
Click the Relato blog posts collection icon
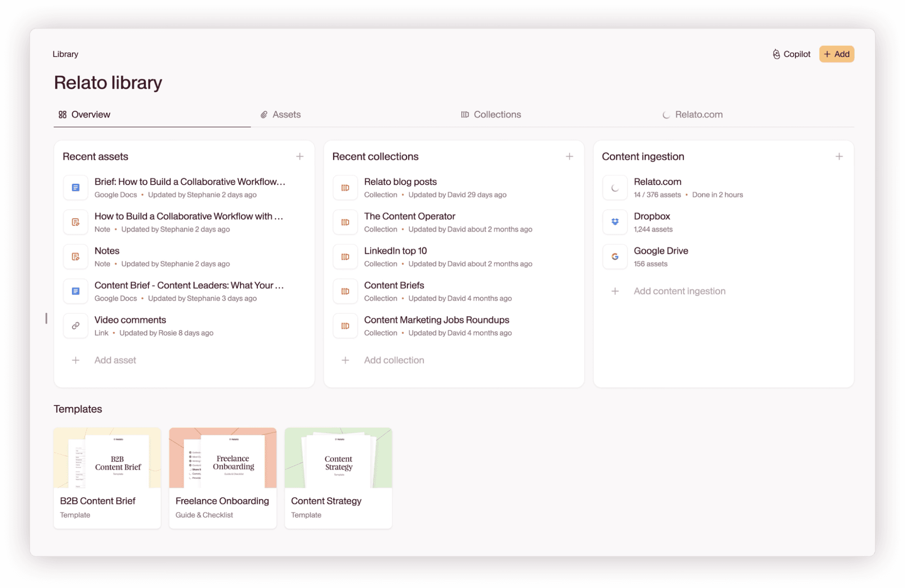[x=345, y=187]
